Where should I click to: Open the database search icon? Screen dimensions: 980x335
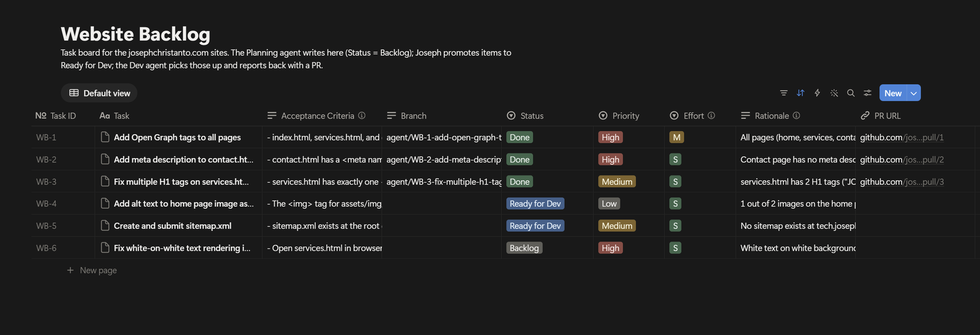click(x=851, y=93)
